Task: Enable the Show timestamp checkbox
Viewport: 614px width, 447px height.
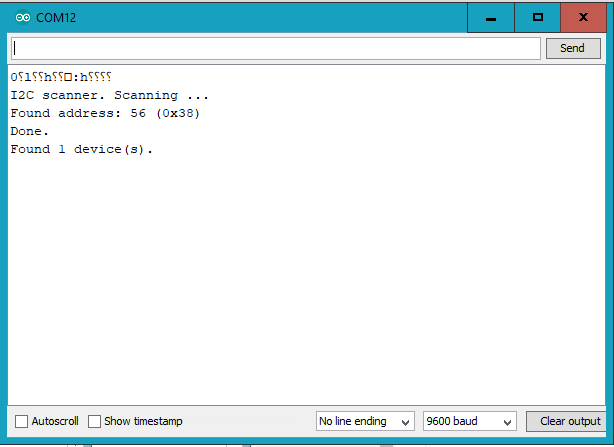Action: point(94,421)
